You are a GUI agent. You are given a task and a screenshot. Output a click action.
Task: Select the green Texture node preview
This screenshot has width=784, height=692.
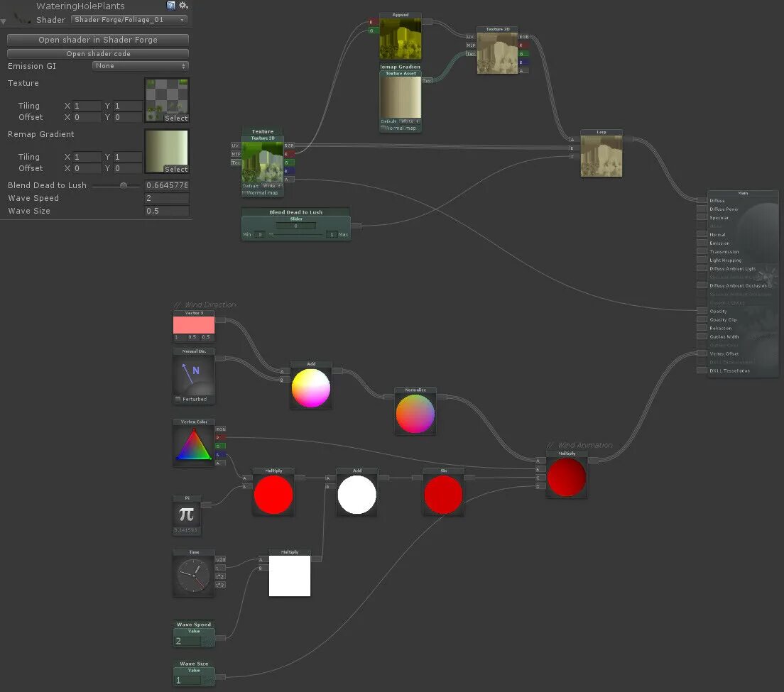click(262, 163)
